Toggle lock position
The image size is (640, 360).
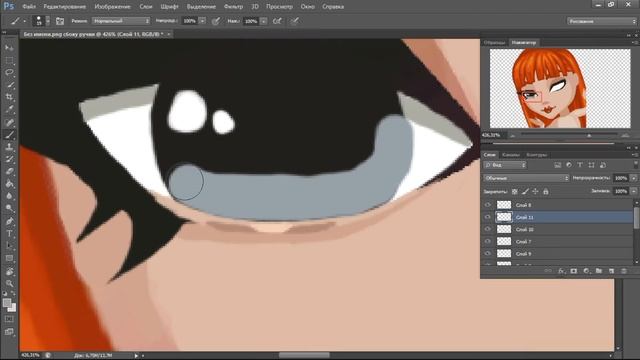coord(536,191)
